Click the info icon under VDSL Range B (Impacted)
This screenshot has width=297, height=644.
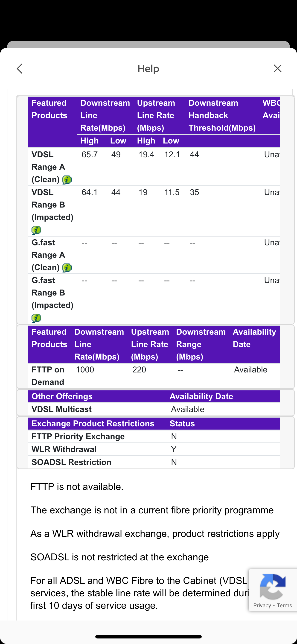coord(37,230)
